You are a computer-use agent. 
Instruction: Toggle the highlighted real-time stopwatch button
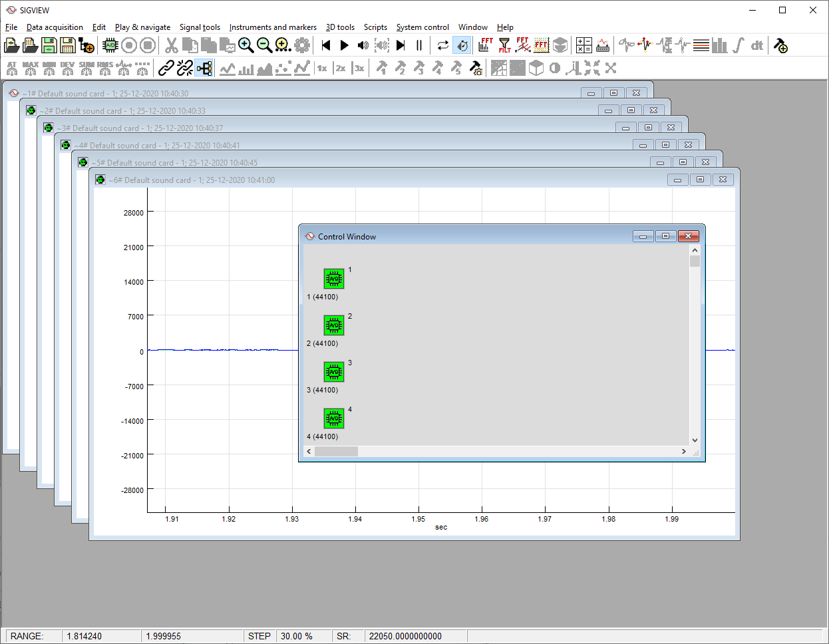click(x=462, y=45)
